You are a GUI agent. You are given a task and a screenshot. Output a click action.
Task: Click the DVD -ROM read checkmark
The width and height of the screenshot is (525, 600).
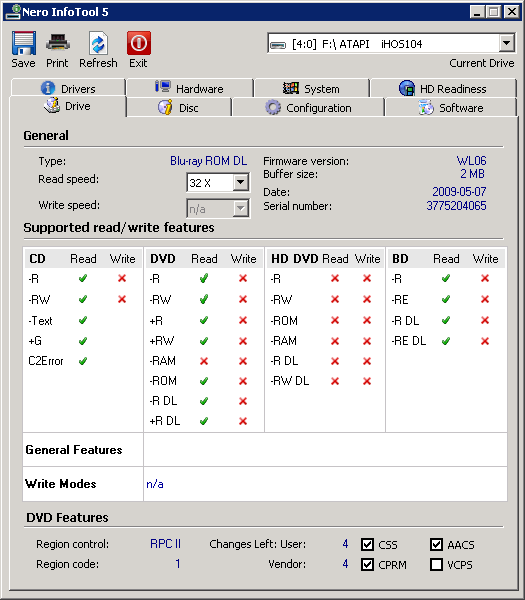click(x=204, y=381)
